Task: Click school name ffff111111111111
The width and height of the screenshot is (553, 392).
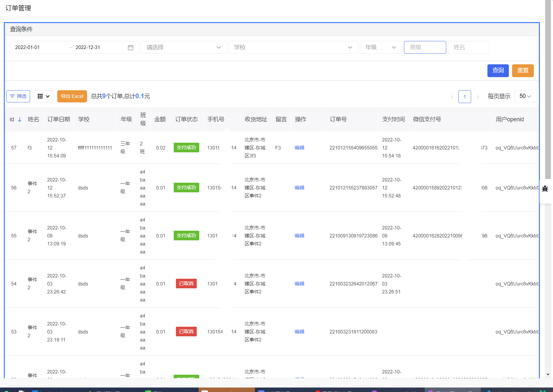Action: pos(95,148)
